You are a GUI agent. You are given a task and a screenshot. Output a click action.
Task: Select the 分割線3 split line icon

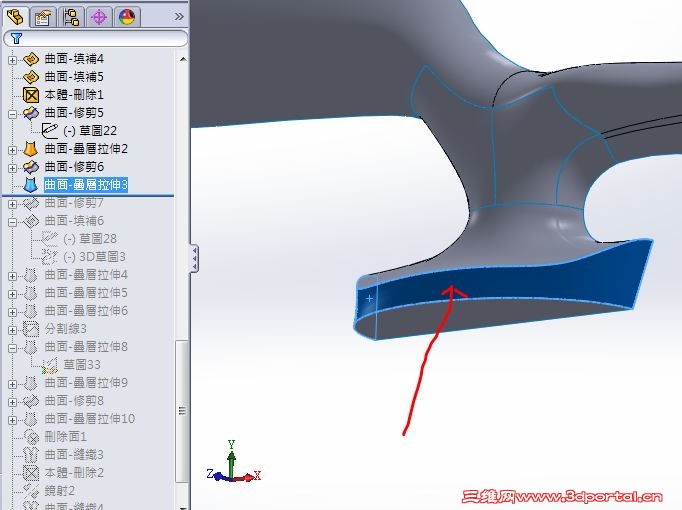[x=31, y=329]
